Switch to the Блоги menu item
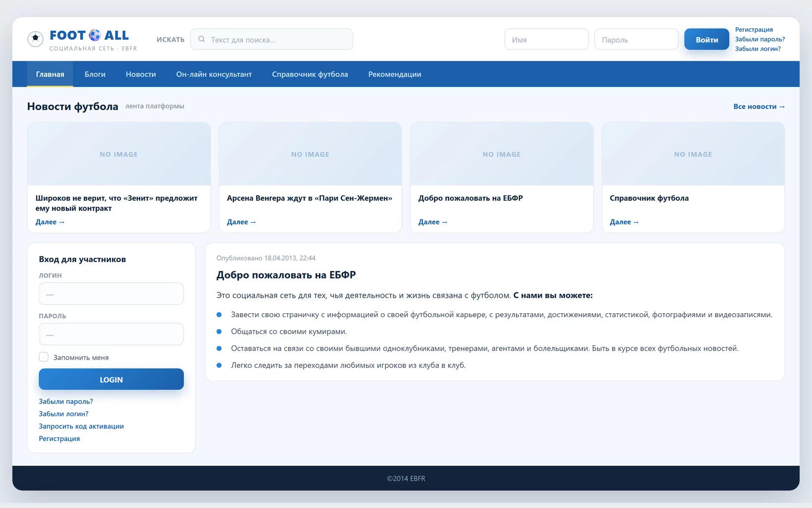This screenshot has height=508, width=812. pyautogui.click(x=95, y=74)
